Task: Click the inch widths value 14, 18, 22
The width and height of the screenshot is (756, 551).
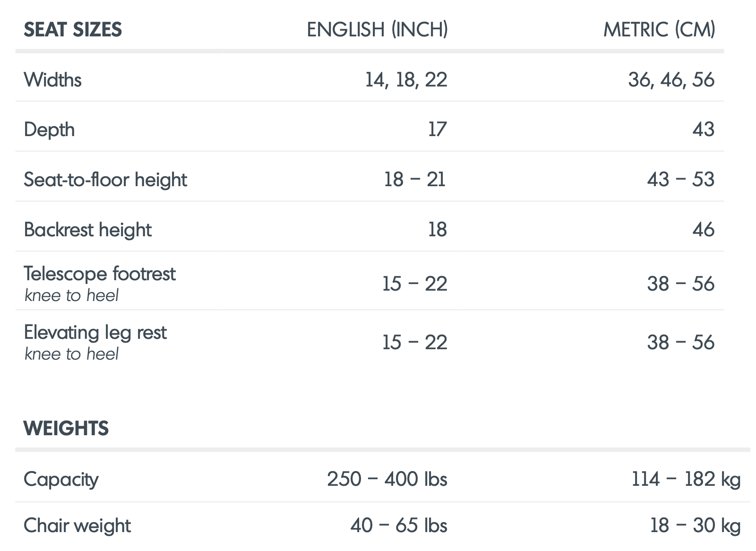Action: click(406, 80)
